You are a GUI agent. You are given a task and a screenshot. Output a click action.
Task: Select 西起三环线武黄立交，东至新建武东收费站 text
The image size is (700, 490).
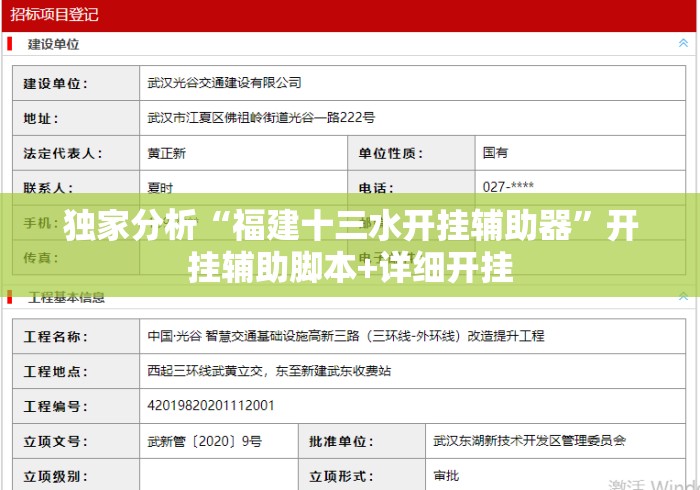click(269, 371)
